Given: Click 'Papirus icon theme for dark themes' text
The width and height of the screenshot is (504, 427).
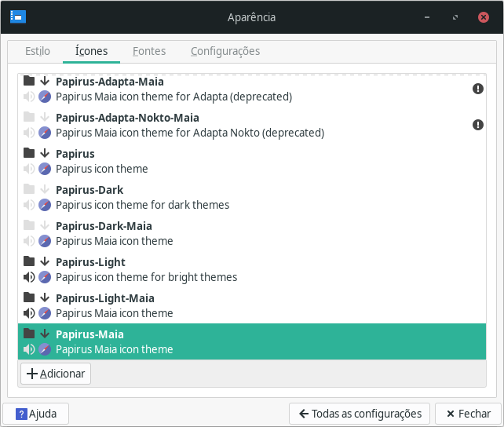Looking at the screenshot, I should click(142, 205).
